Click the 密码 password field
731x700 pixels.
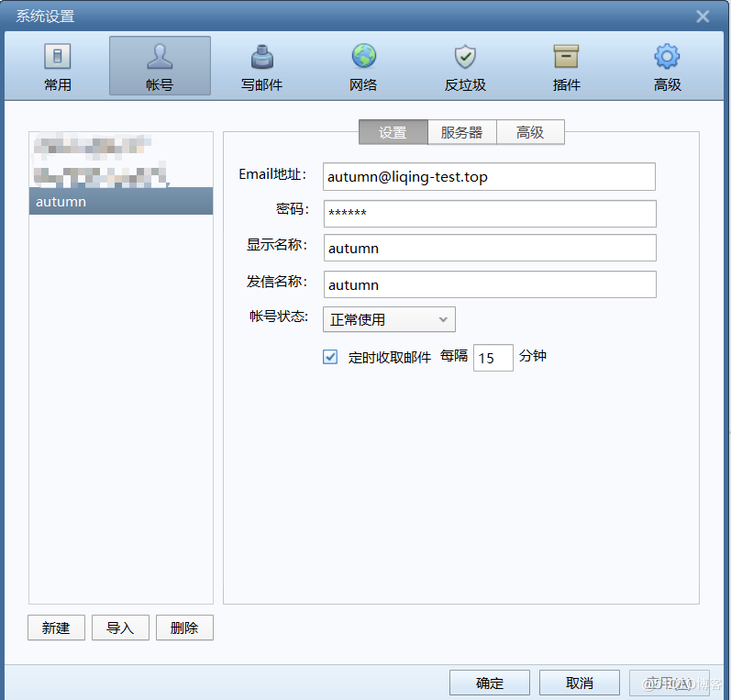(x=490, y=214)
